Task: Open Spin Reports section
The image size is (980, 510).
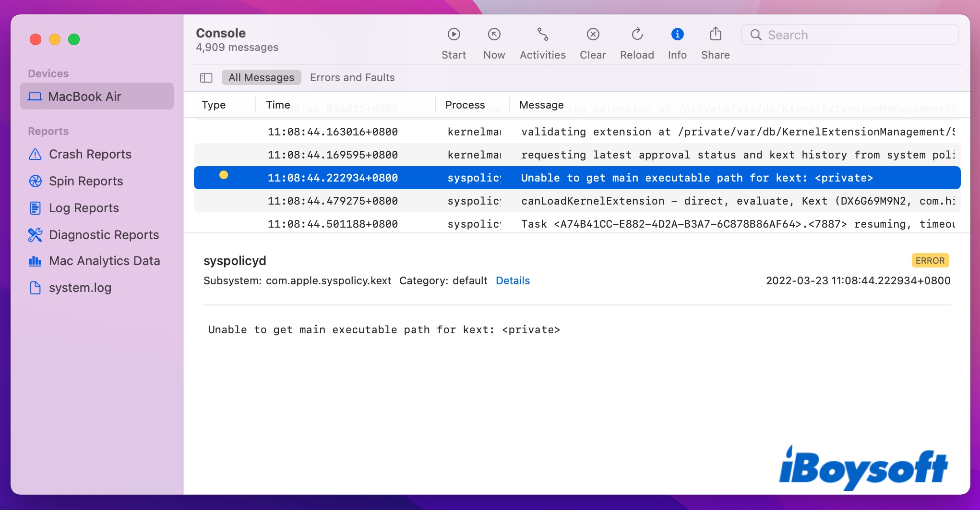Action: click(86, 181)
